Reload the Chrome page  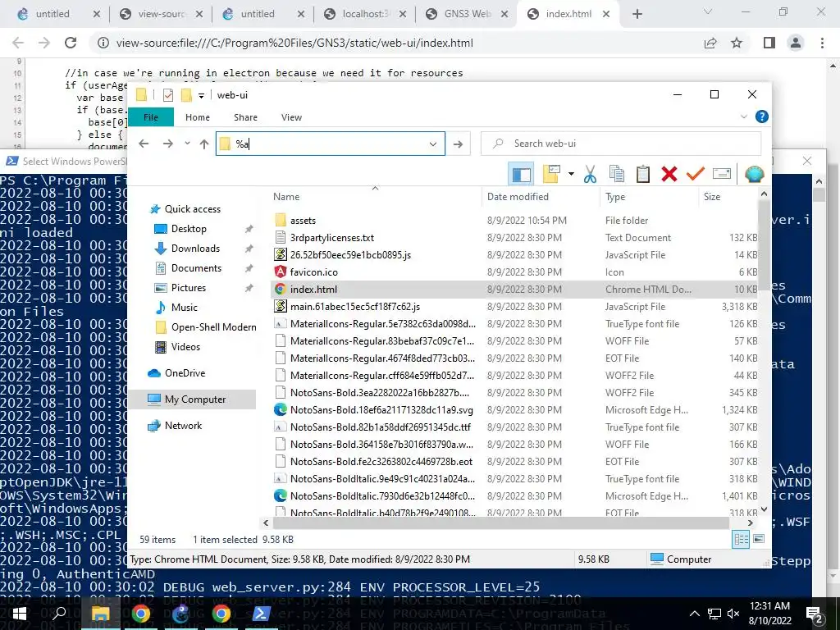(71, 43)
